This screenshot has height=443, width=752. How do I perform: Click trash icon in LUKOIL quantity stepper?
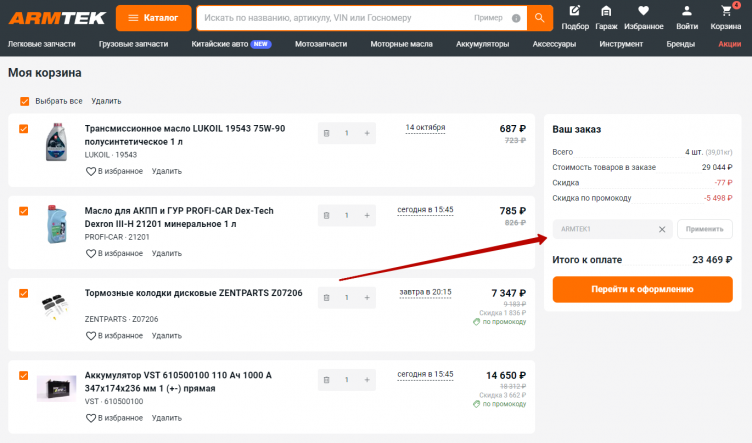327,133
